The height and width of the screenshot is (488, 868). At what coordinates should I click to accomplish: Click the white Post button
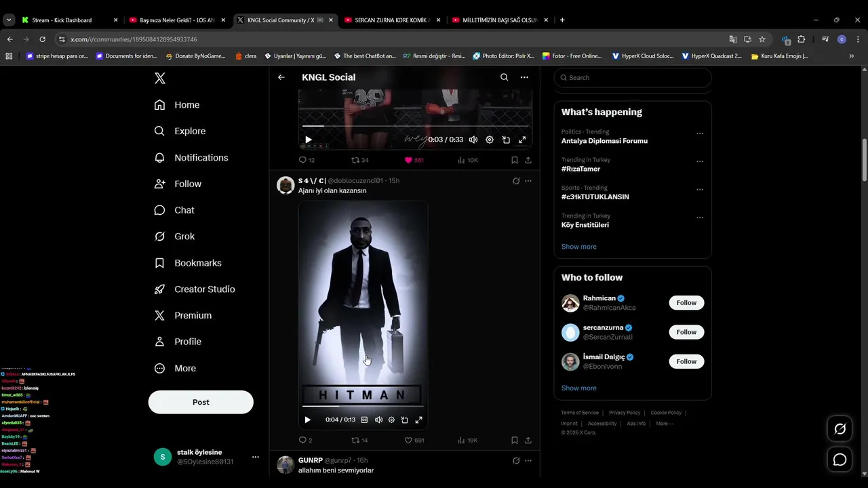(x=201, y=402)
